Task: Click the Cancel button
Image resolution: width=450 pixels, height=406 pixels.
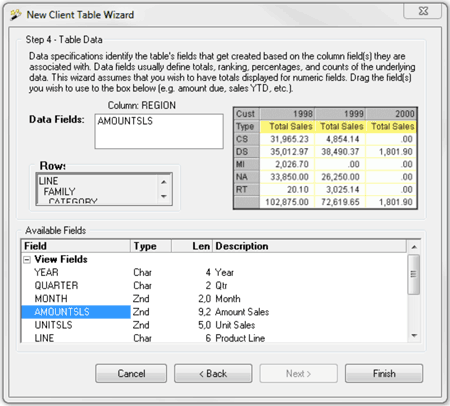Action: (131, 373)
